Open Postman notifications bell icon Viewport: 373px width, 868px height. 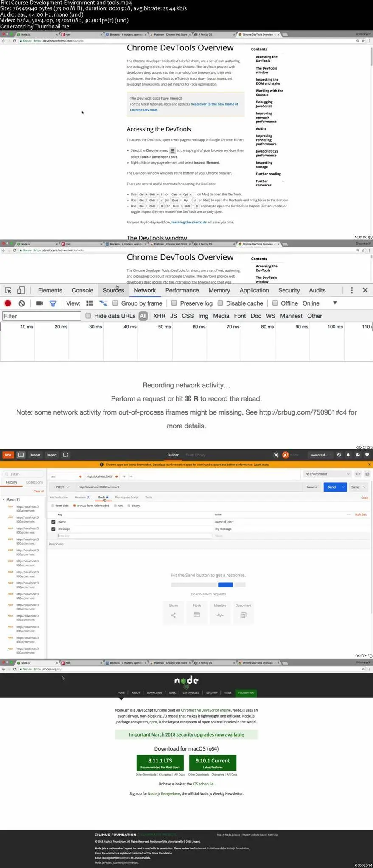click(x=348, y=455)
